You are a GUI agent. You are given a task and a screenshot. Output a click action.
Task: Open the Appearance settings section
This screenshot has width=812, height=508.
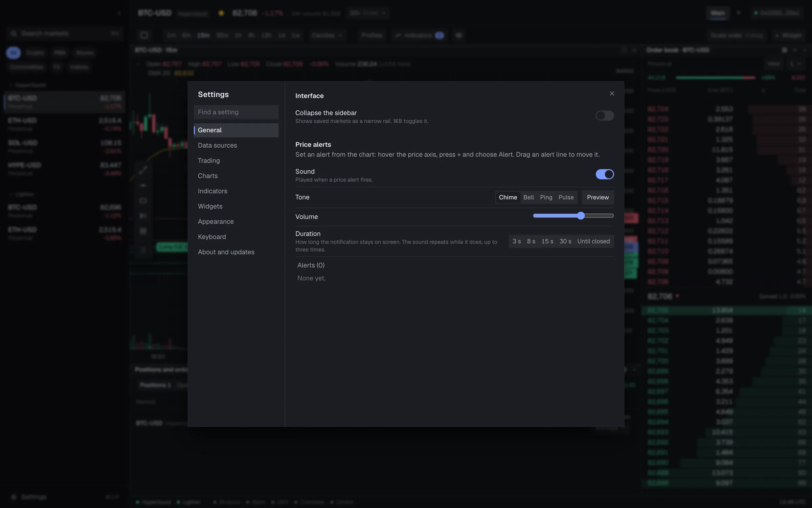click(236, 221)
